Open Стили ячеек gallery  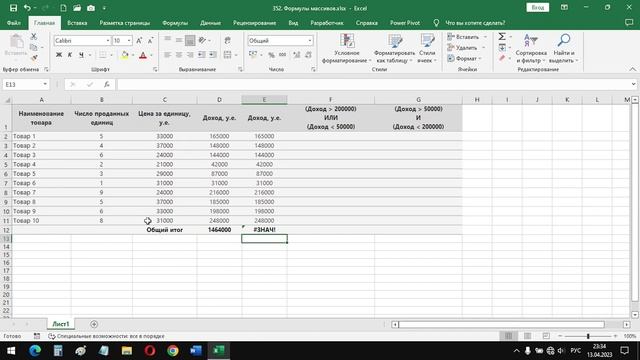coord(427,48)
